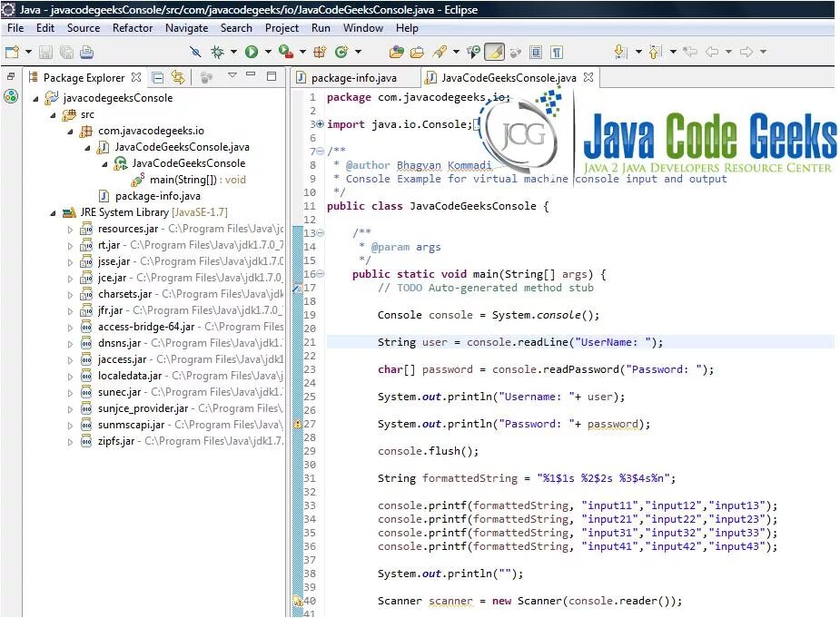Screen dimensions: 840x618
Task: Switch to the package-info.java editor tab
Action: coord(354,78)
